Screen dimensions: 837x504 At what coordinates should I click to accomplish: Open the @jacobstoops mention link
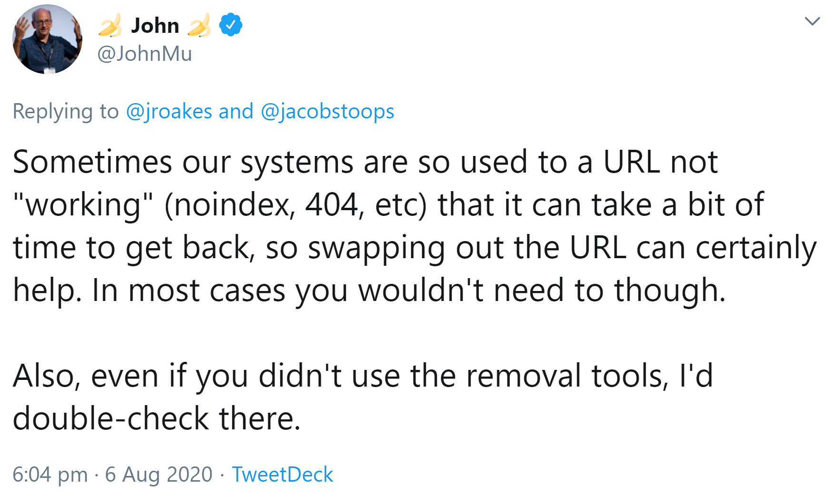[327, 112]
